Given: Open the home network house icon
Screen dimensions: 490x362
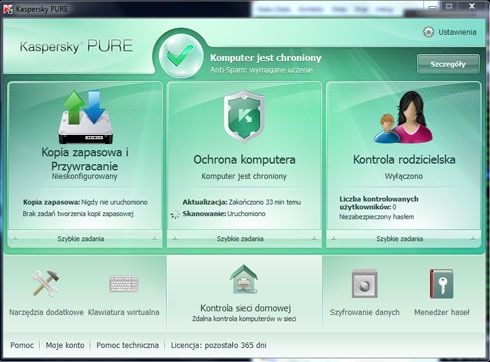Looking at the screenshot, I should point(244,279).
